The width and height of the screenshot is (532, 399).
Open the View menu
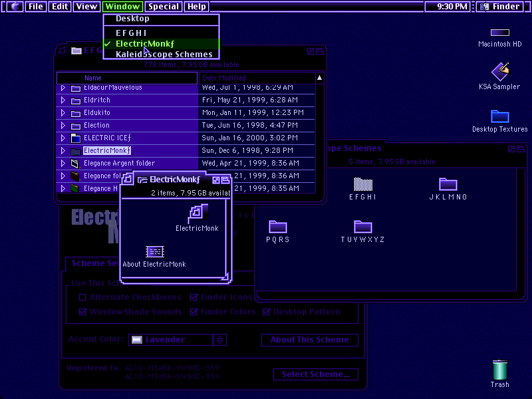86,7
